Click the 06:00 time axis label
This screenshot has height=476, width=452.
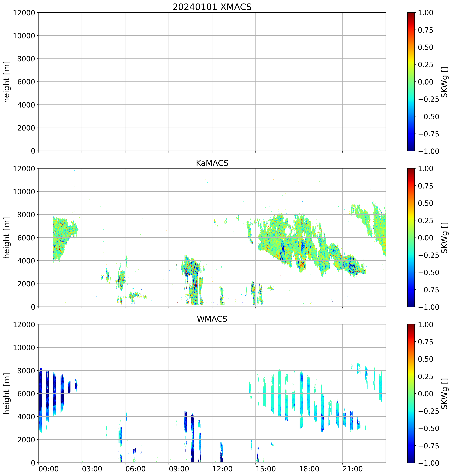[135, 469]
